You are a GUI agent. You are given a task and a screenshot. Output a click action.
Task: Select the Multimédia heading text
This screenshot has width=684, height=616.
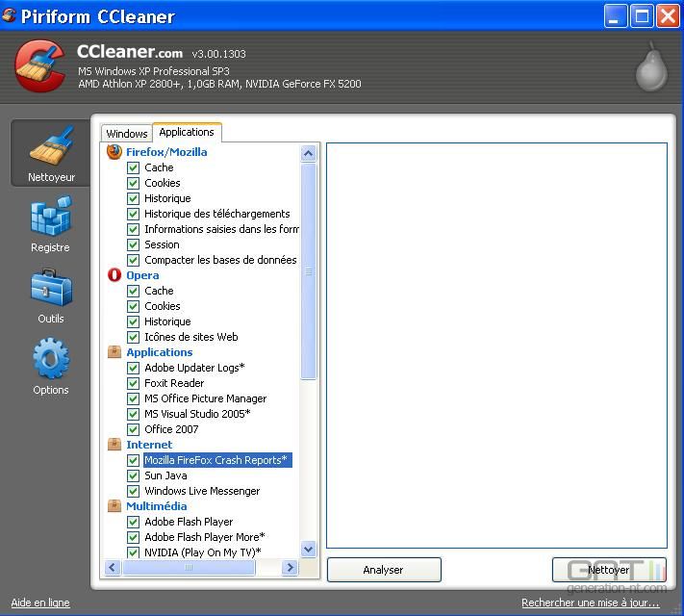[157, 506]
